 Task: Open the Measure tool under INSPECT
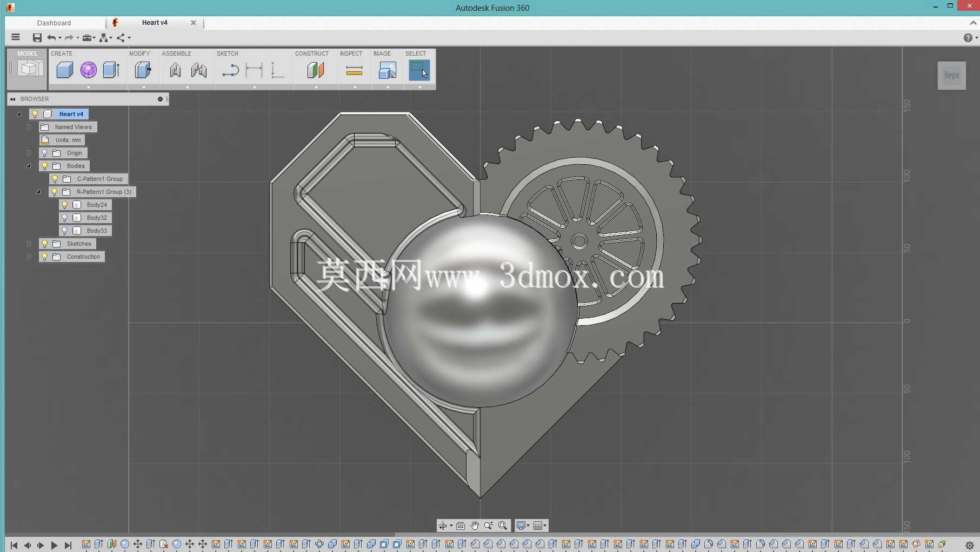point(354,70)
